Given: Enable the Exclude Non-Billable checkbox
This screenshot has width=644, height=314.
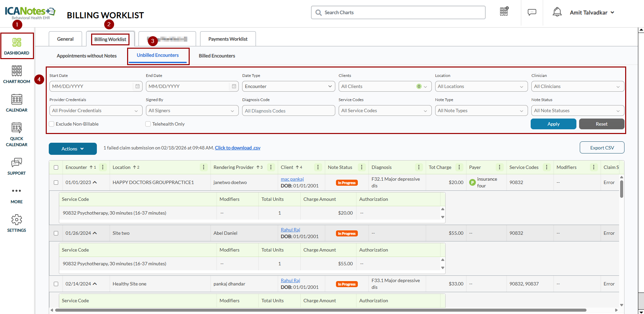Looking at the screenshot, I should (x=52, y=124).
